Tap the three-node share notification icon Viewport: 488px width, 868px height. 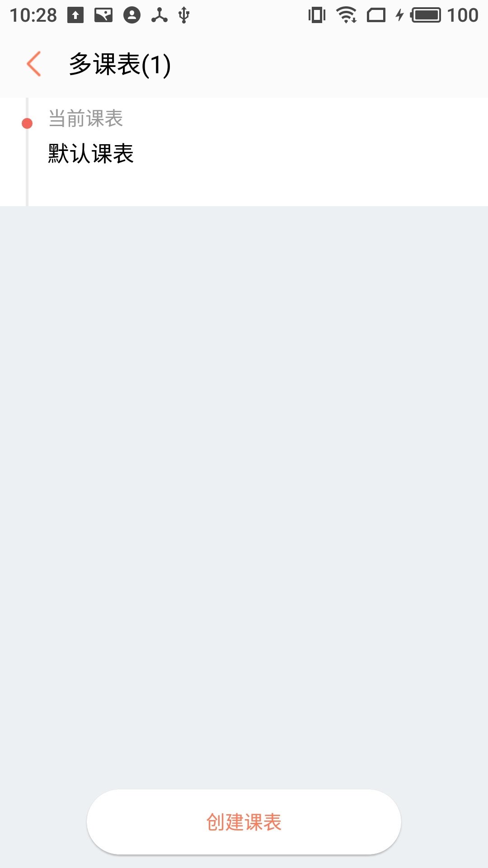pos(159,15)
